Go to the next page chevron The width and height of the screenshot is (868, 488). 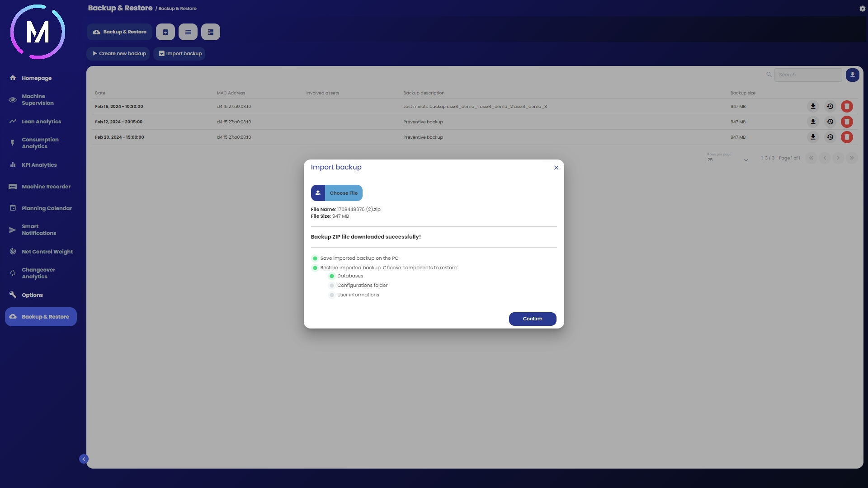[838, 158]
